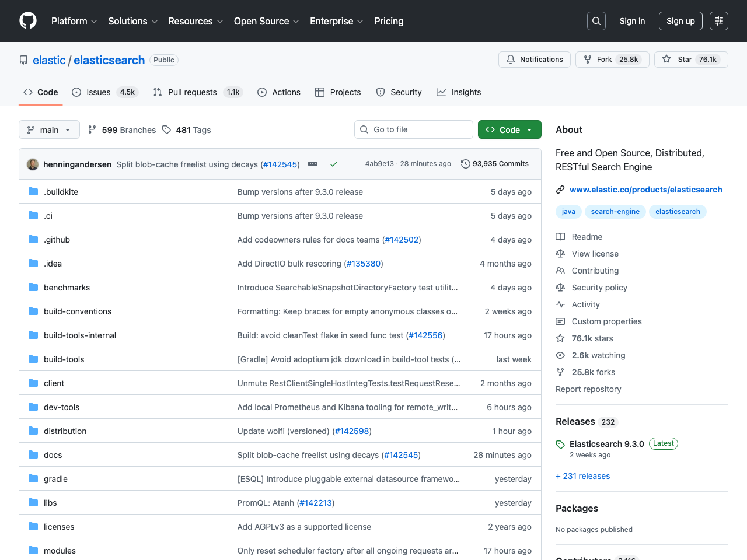747x560 pixels.
Task: Open the search icon in the top bar
Action: point(596,20)
